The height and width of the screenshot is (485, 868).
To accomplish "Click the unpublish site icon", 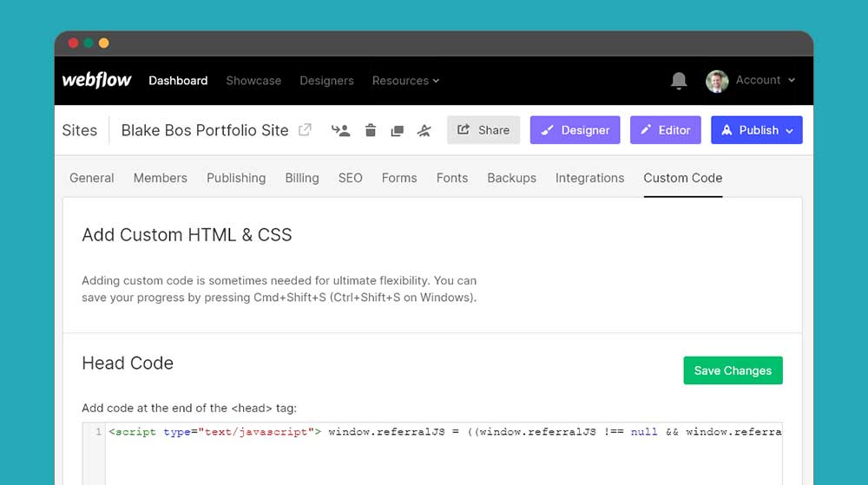I will click(x=424, y=130).
